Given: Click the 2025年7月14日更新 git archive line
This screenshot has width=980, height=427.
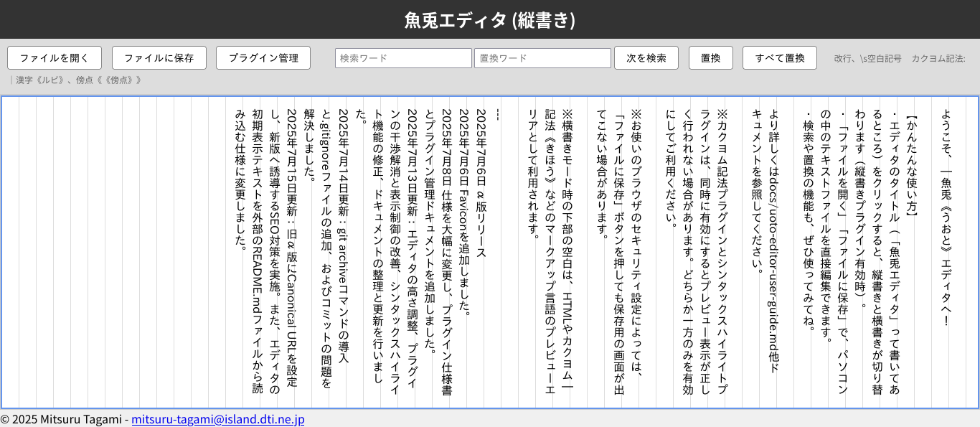Looking at the screenshot, I should 343,237.
